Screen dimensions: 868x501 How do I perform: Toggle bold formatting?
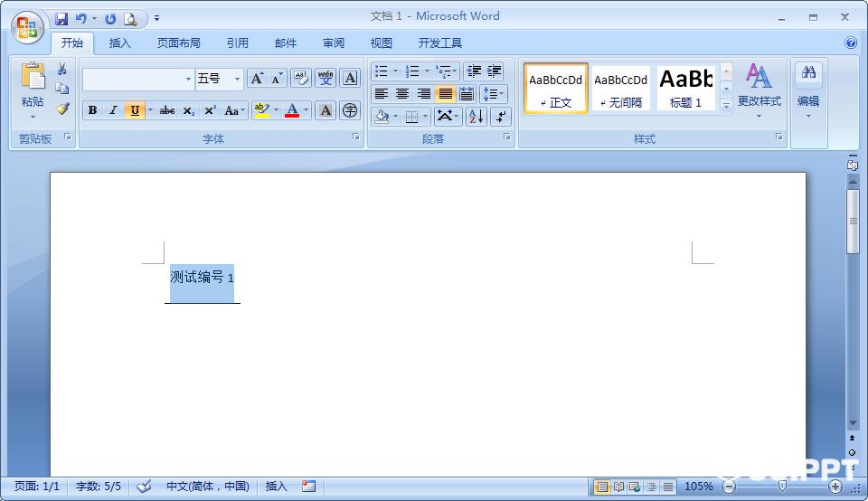click(x=92, y=110)
